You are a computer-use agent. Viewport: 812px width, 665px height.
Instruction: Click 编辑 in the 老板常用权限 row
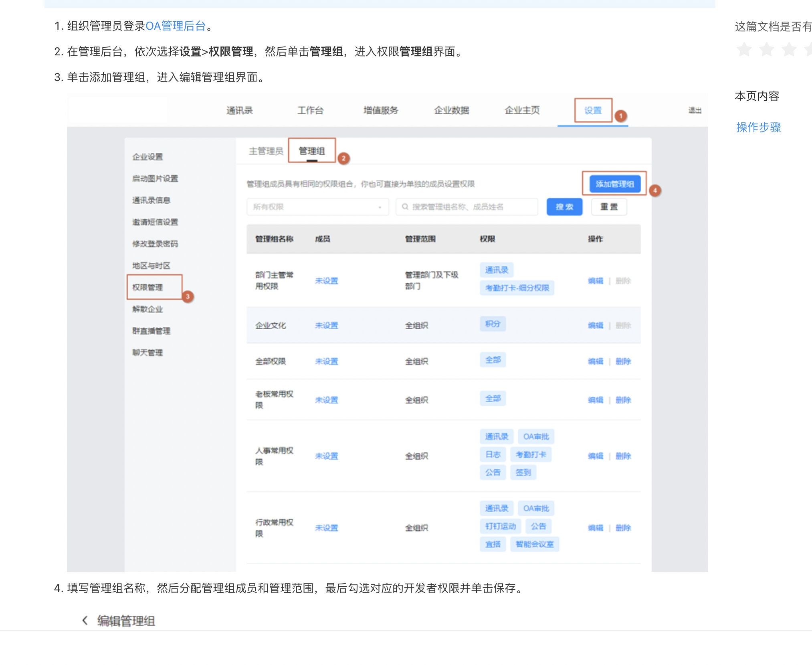tap(595, 400)
